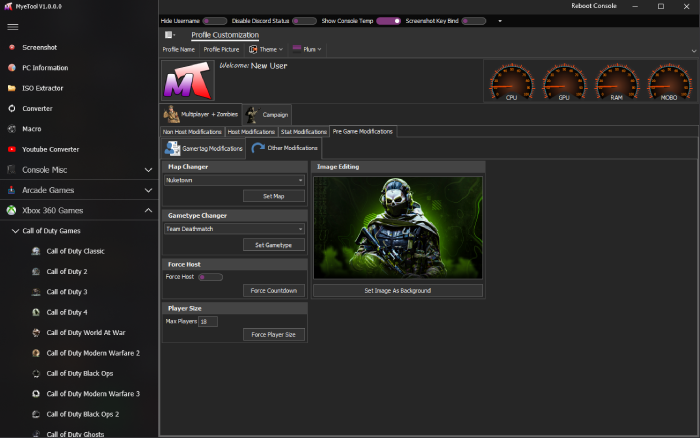
Task: Click the ghost soldier image preview
Action: [x=398, y=228]
